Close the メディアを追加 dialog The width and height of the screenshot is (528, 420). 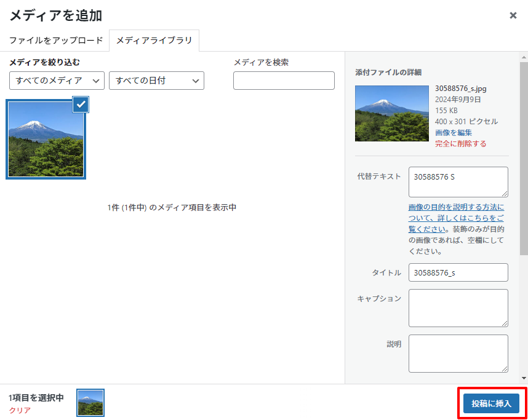point(513,15)
